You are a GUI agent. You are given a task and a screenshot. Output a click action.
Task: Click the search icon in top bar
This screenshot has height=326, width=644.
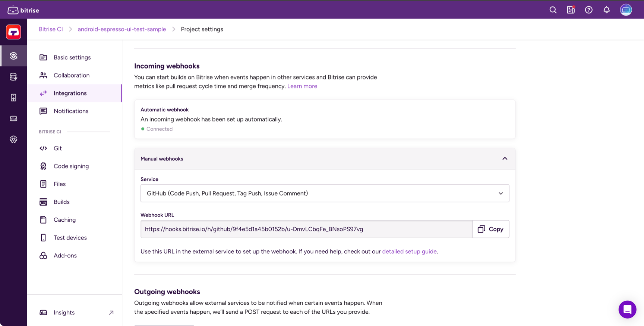(553, 10)
